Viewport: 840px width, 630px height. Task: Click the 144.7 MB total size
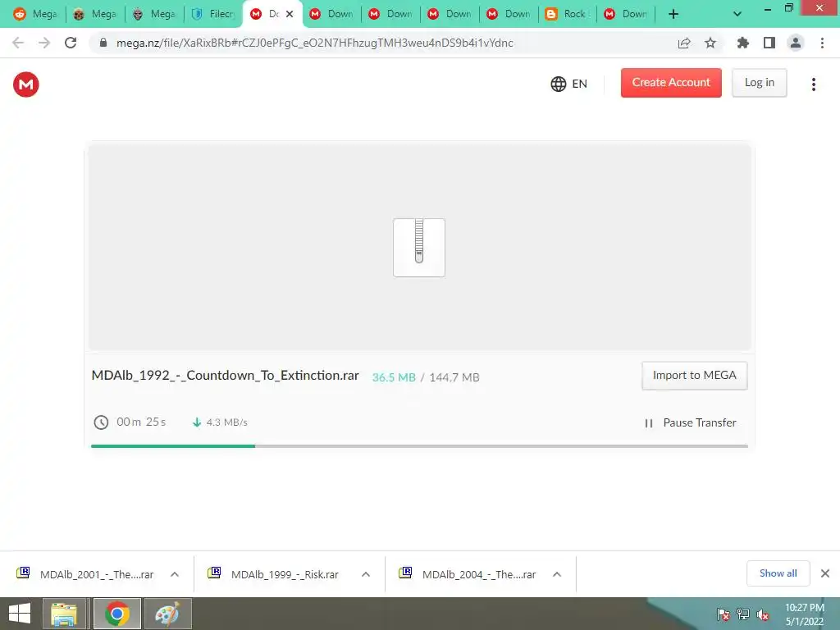[x=454, y=377]
